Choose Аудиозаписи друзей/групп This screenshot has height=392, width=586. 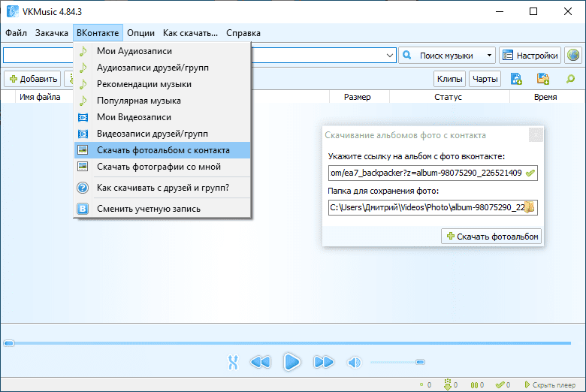[162, 68]
